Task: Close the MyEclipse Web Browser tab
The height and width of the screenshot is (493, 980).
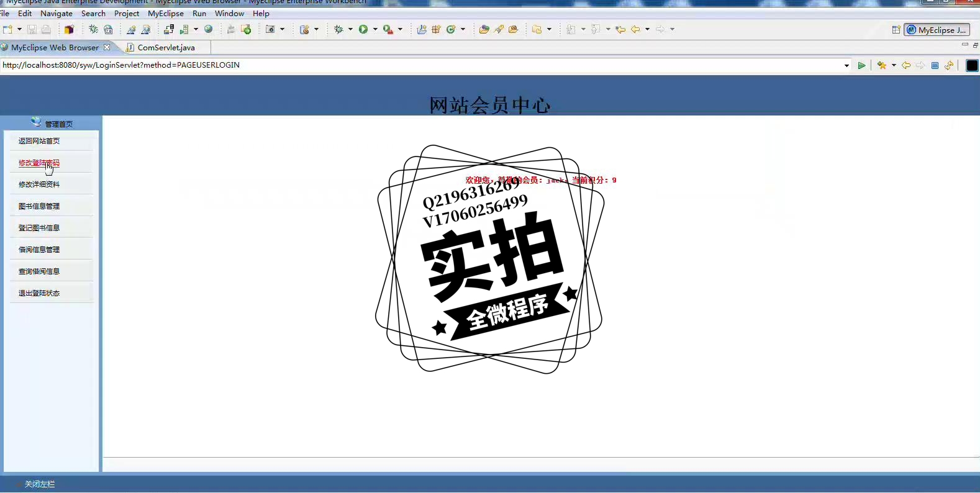Action: [107, 47]
